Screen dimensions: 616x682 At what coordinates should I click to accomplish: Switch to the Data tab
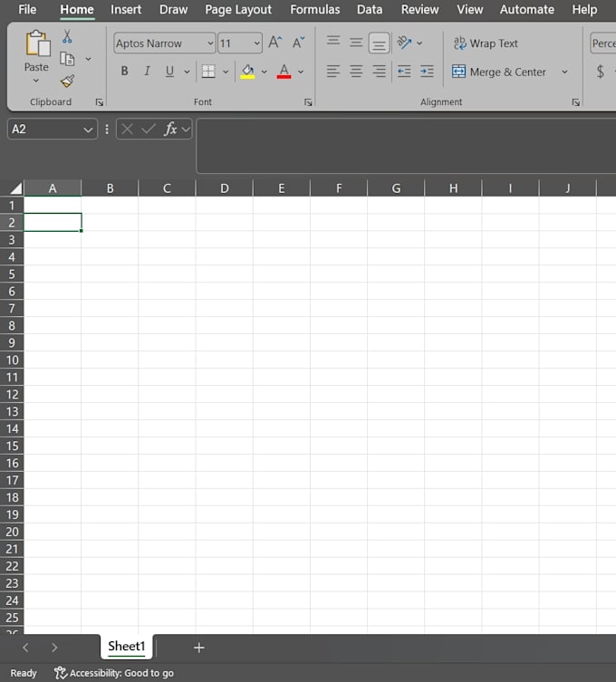(x=370, y=9)
